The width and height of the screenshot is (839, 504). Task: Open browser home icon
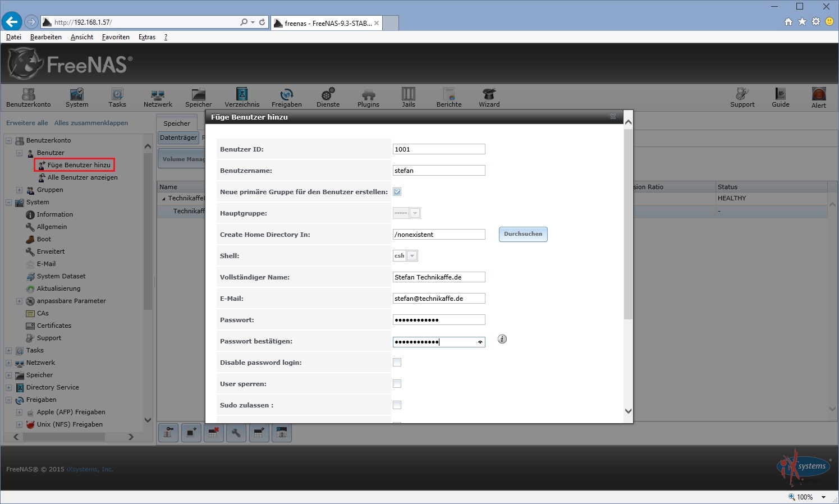click(x=788, y=22)
